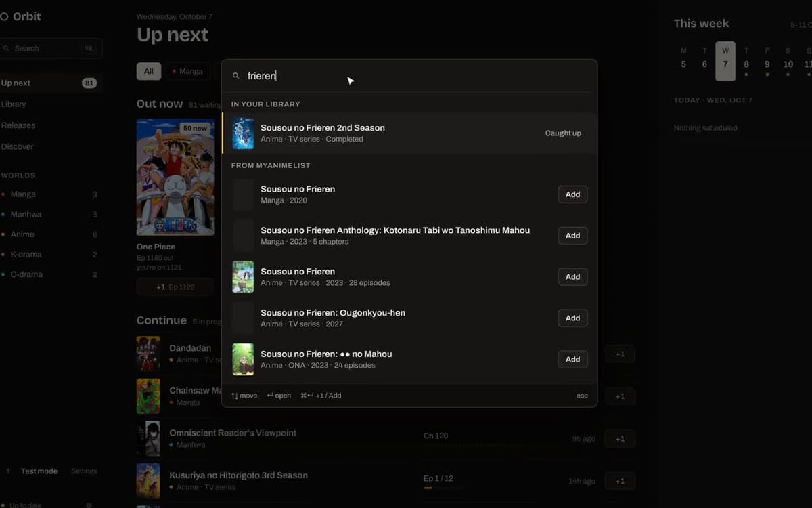
Task: Click the Kusuriya Ep 1 / 12 progress bar
Action: point(443,488)
